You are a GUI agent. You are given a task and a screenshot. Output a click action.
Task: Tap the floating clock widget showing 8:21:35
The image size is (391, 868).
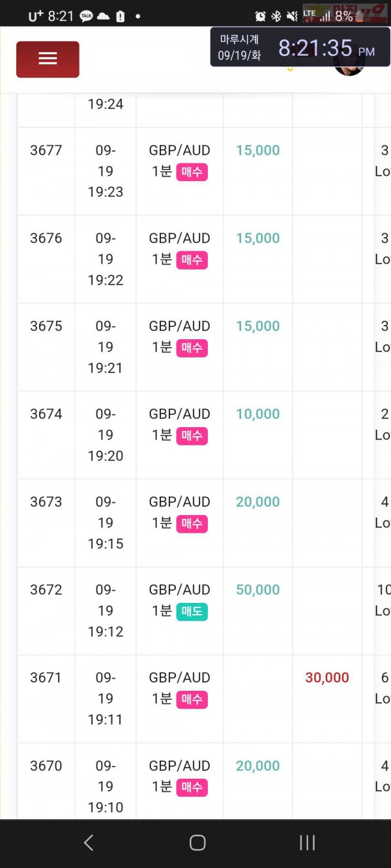point(300,47)
